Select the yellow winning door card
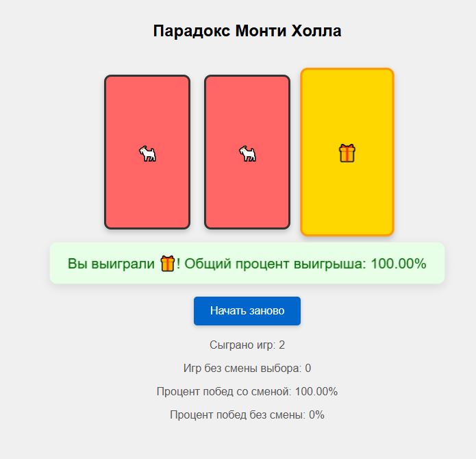The width and height of the screenshot is (476, 459). coord(347,152)
